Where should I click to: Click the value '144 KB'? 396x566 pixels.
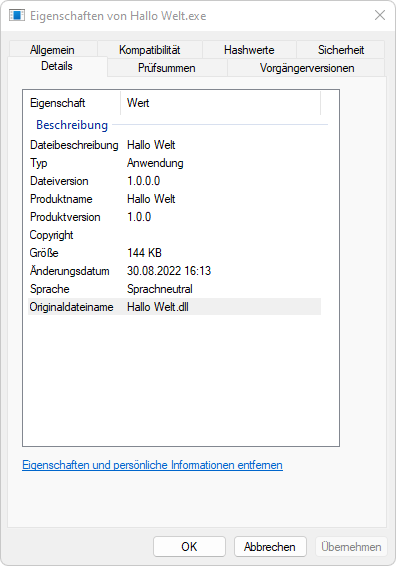[144, 253]
